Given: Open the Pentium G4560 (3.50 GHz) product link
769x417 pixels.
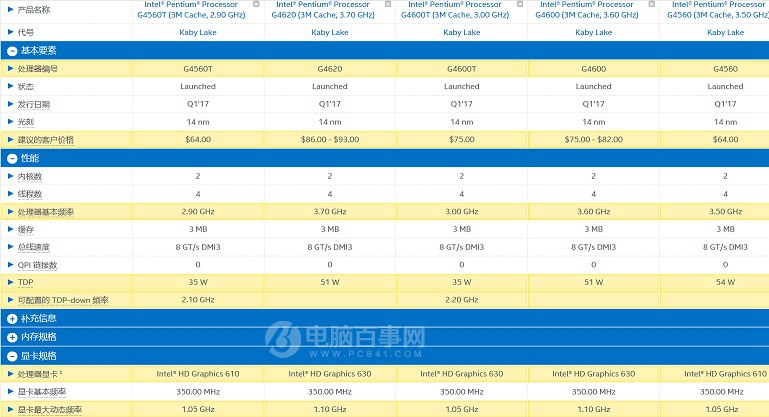Looking at the screenshot, I should tap(718, 9).
